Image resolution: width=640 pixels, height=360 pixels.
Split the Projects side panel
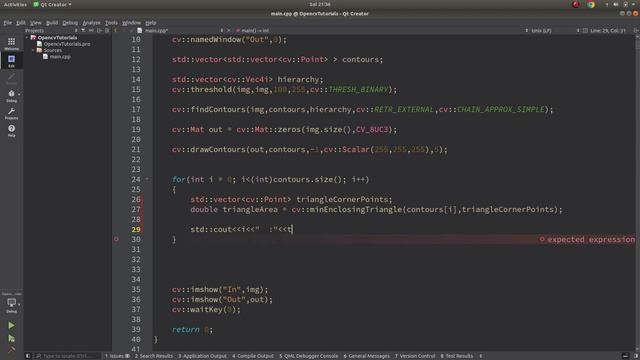click(99, 31)
